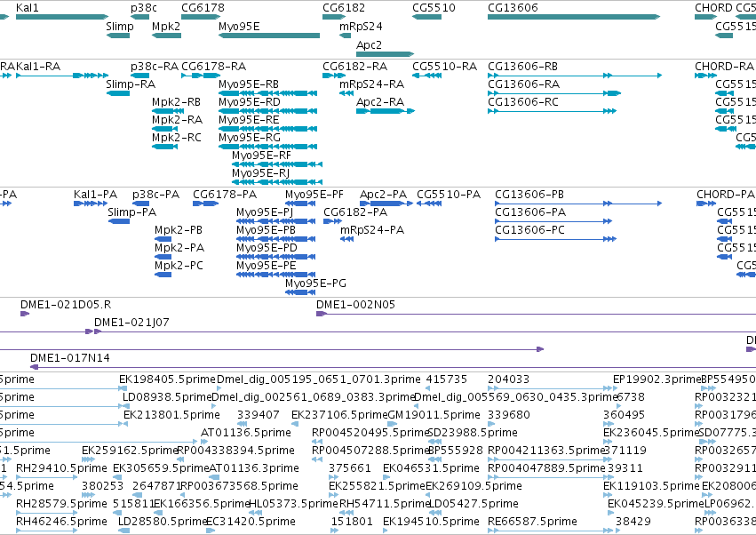This screenshot has height=535, width=756.
Task: Select the RE66587.5prime EST label
Action: tap(532, 522)
